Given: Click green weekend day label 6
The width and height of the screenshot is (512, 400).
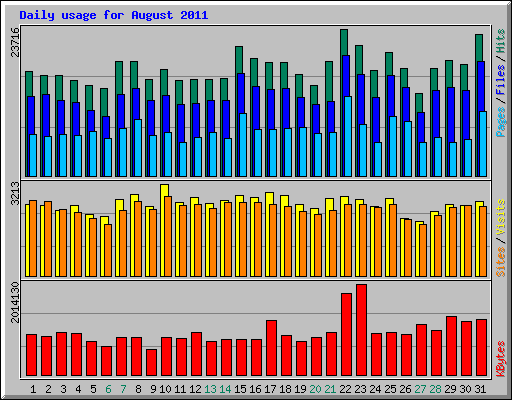Looking at the screenshot, I should 108,389.
